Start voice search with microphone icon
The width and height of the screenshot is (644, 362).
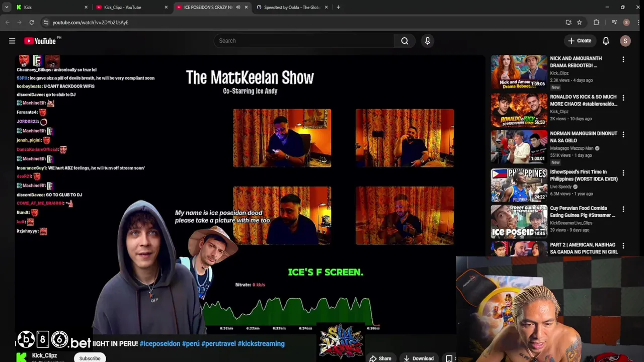point(427,41)
